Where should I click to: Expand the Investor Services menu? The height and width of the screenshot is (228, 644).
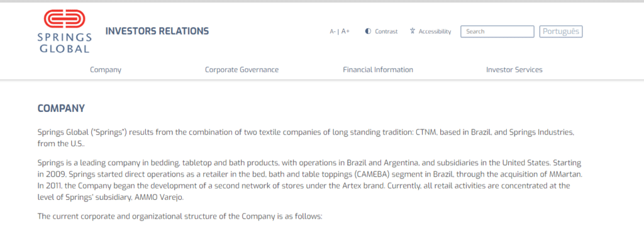tap(514, 70)
